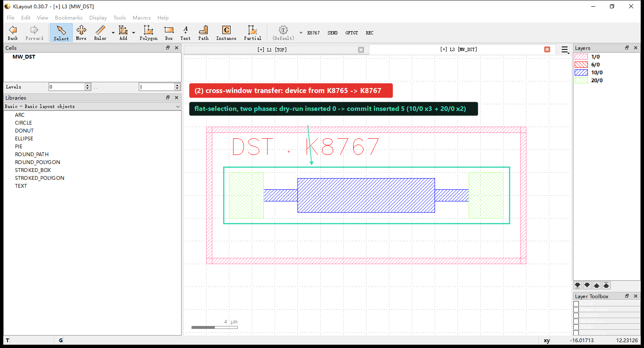This screenshot has height=348, width=644.
Task: Run the K8767 toolbar macro
Action: 314,33
